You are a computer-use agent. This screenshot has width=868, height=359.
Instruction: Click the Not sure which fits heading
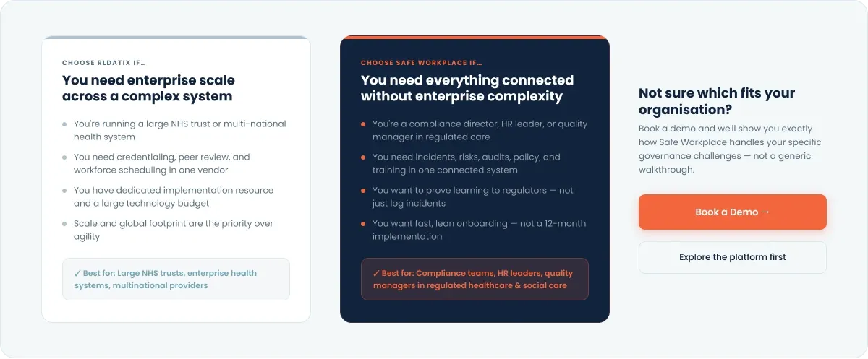(x=717, y=101)
